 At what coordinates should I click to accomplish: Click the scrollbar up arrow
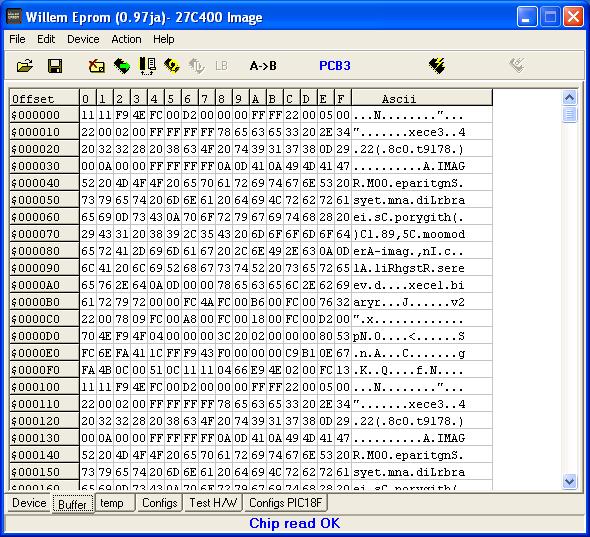click(569, 98)
